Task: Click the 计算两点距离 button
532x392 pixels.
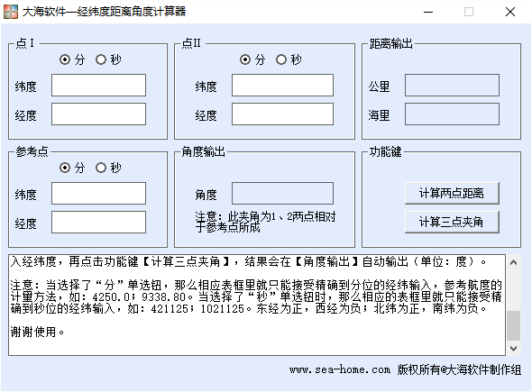Action: (452, 193)
